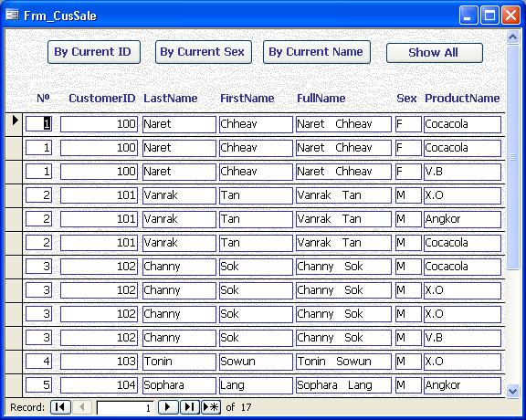
Task: Click CustomerID 103 field for Tonin
Action: click(99, 362)
